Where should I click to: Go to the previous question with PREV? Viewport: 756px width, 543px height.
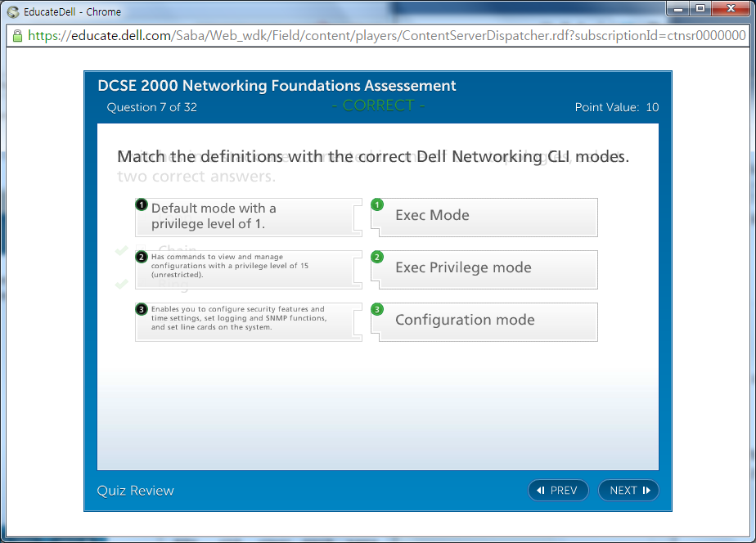(558, 490)
